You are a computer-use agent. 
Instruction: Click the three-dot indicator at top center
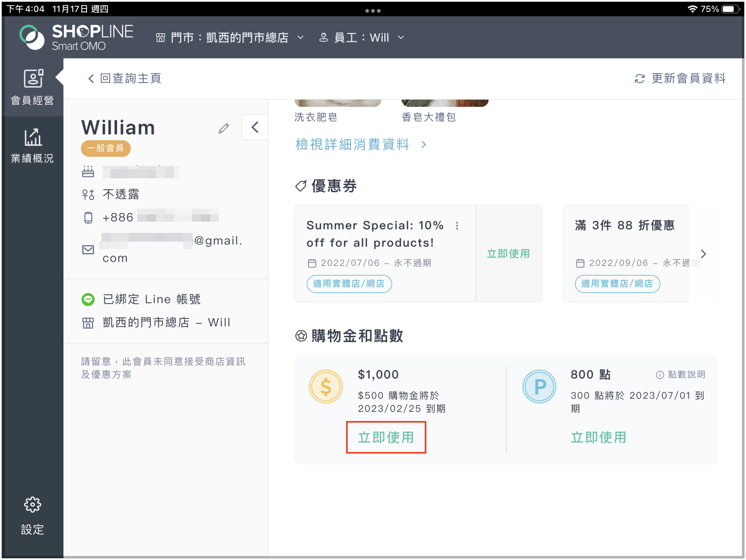373,11
